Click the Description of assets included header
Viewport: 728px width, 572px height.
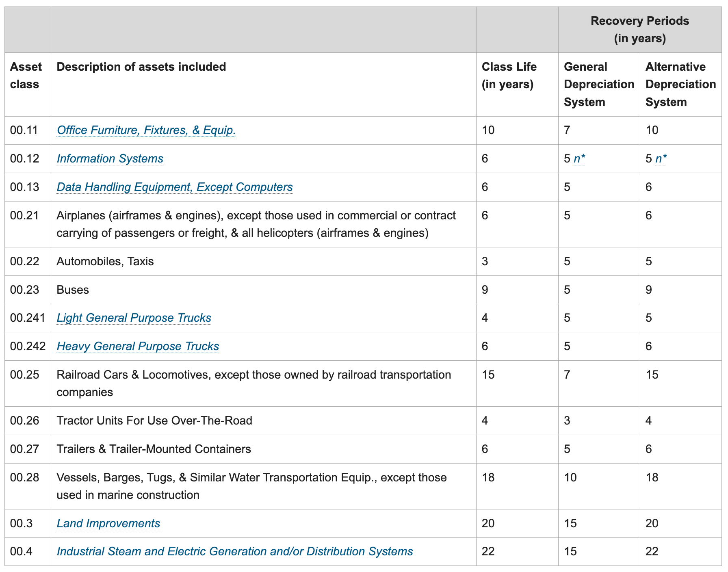(x=264, y=84)
